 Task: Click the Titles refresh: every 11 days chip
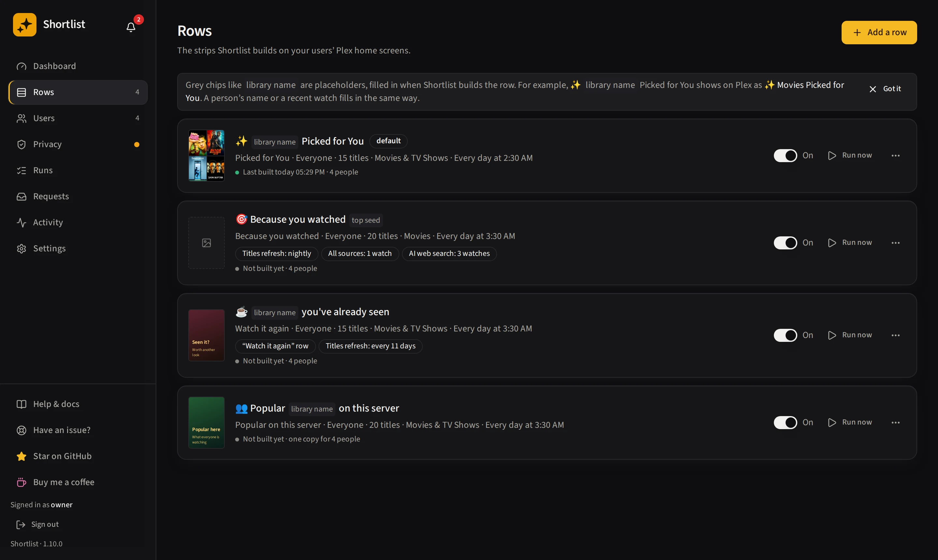[x=370, y=346]
